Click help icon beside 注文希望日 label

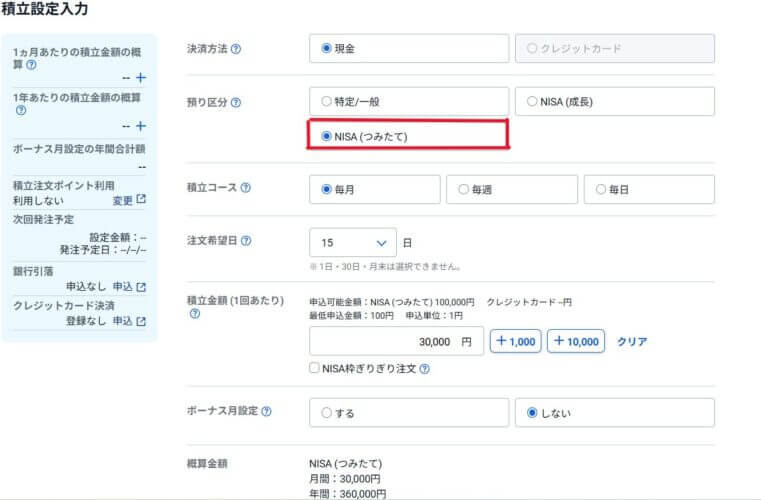click(246, 241)
